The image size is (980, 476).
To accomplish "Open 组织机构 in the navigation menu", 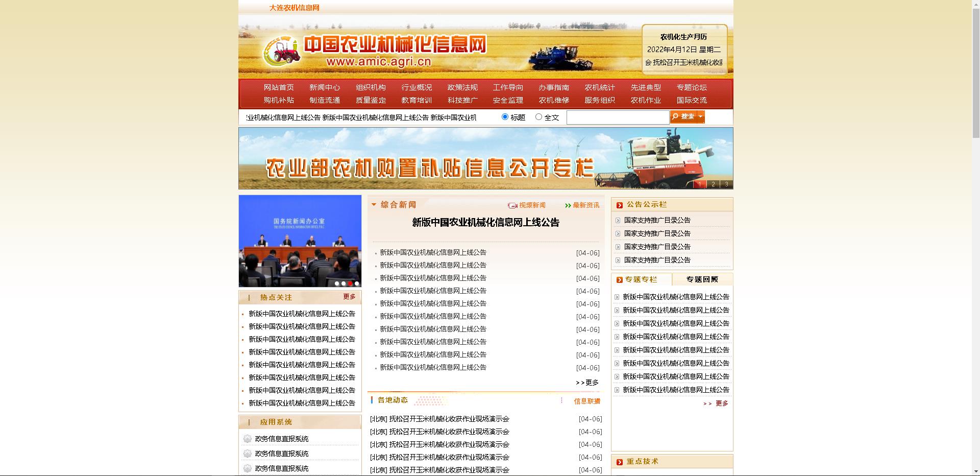I will coord(371,87).
